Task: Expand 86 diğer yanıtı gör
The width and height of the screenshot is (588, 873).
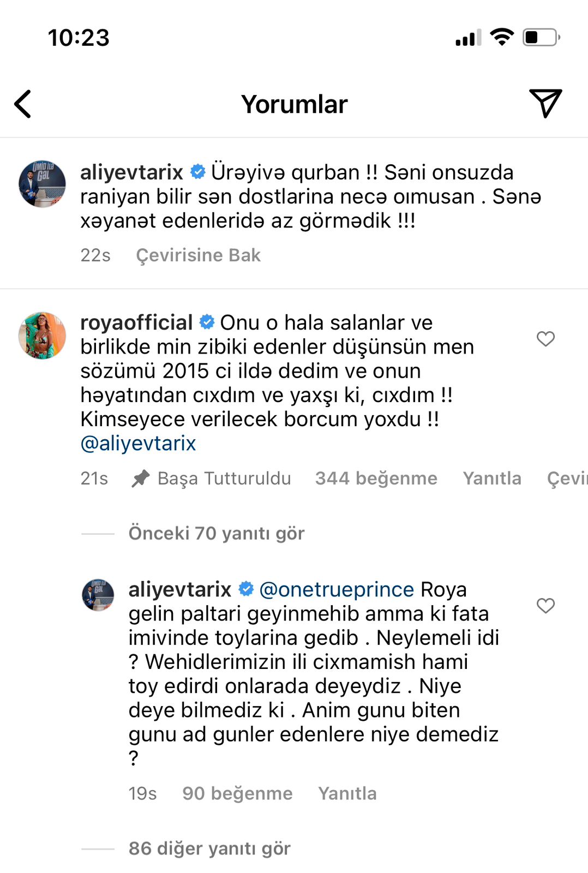Action: (x=209, y=848)
